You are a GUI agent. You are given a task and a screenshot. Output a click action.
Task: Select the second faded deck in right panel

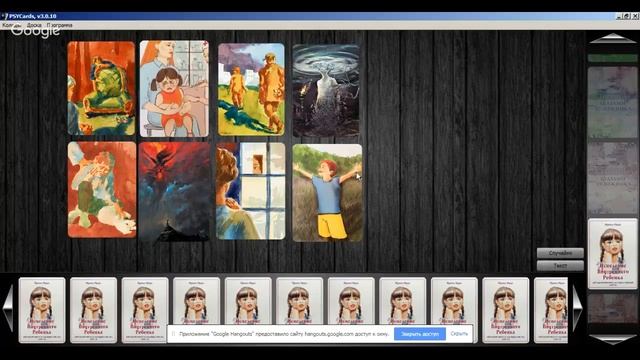click(x=612, y=178)
